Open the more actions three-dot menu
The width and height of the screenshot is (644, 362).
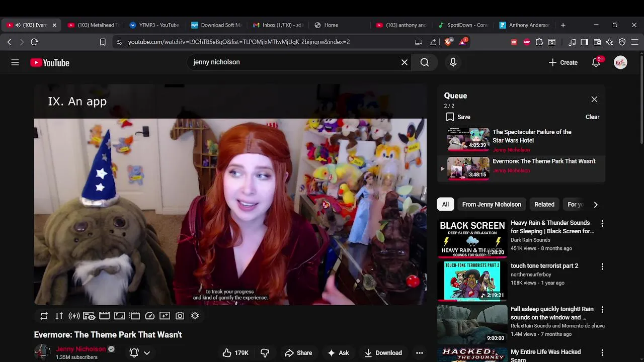(x=420, y=353)
